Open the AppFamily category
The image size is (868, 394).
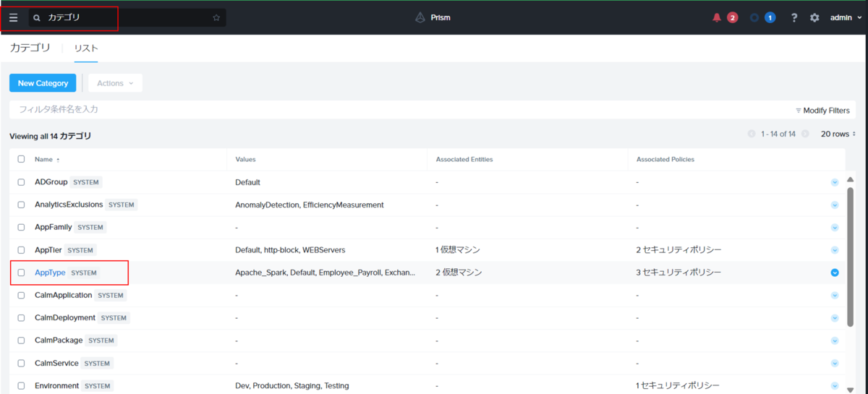pos(54,227)
